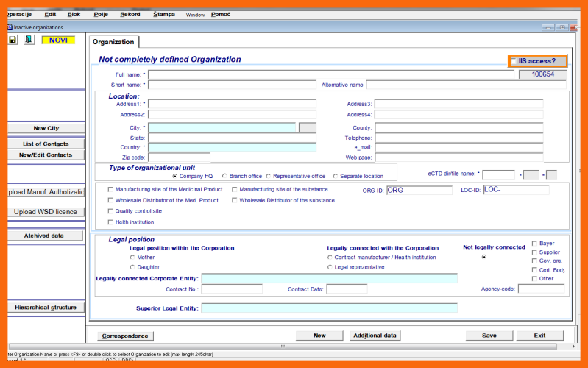The width and height of the screenshot is (588, 368).
Task: Click the exit door icon
Action: click(x=29, y=40)
